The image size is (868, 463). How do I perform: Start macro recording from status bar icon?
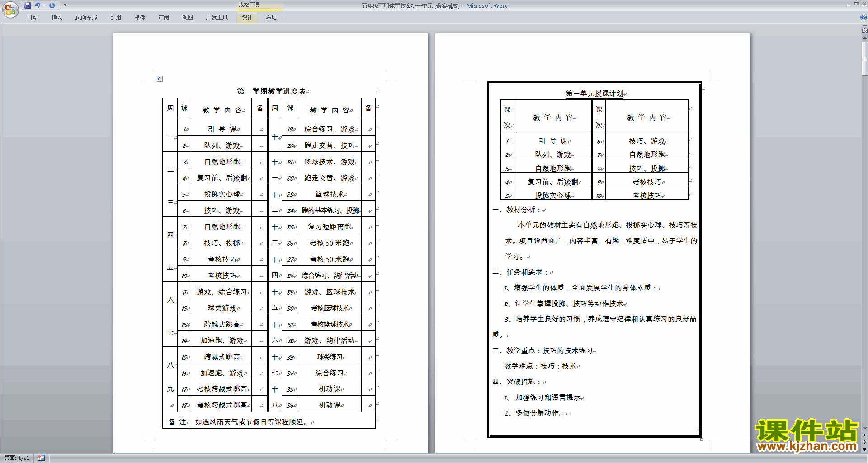(x=41, y=458)
